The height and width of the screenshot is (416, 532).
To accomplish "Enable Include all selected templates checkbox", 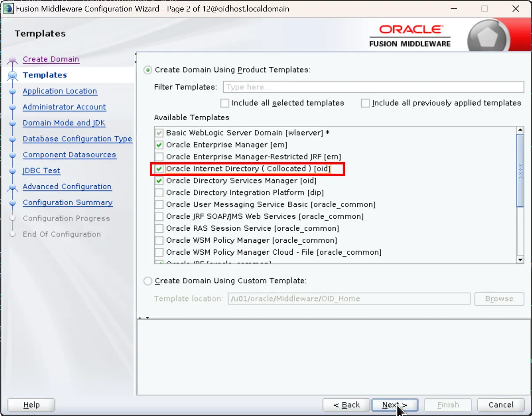I will tap(225, 103).
